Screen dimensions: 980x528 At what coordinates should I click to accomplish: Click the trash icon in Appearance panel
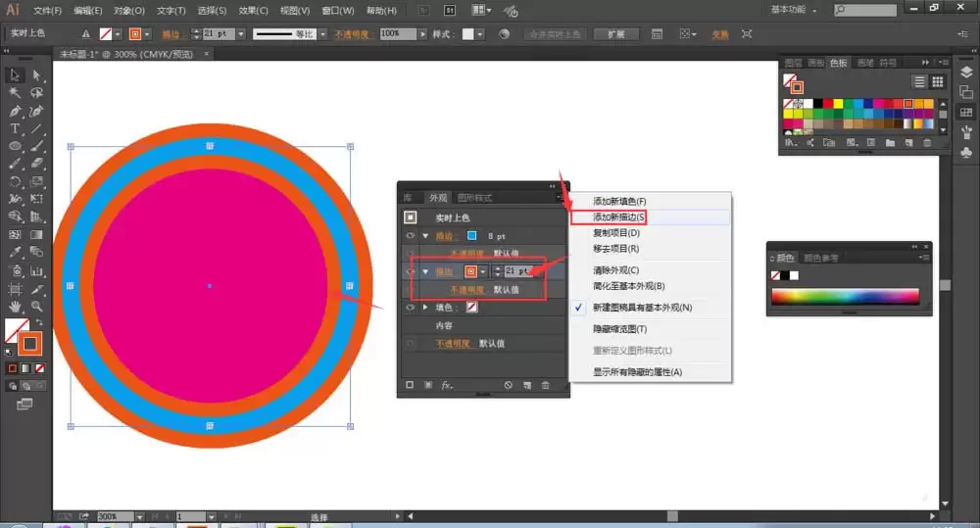pyautogui.click(x=545, y=385)
